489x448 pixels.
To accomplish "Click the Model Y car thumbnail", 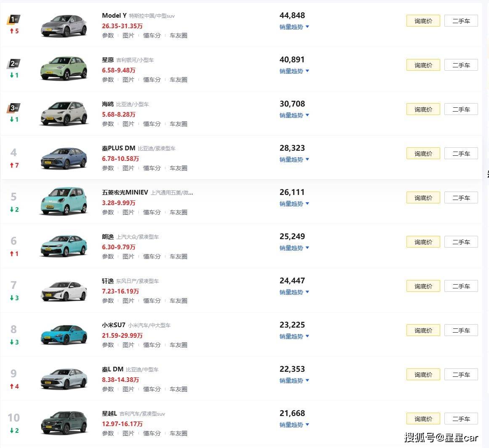I will [x=64, y=26].
